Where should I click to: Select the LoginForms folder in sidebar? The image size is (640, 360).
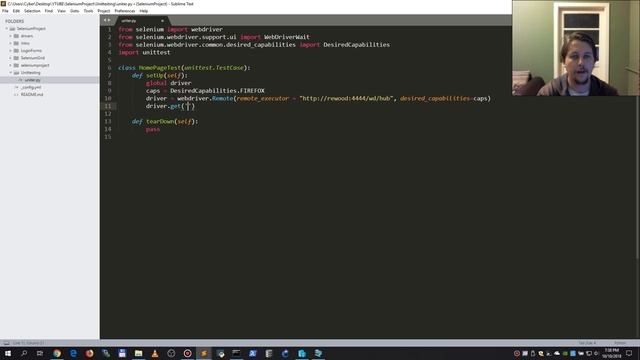click(x=31, y=51)
